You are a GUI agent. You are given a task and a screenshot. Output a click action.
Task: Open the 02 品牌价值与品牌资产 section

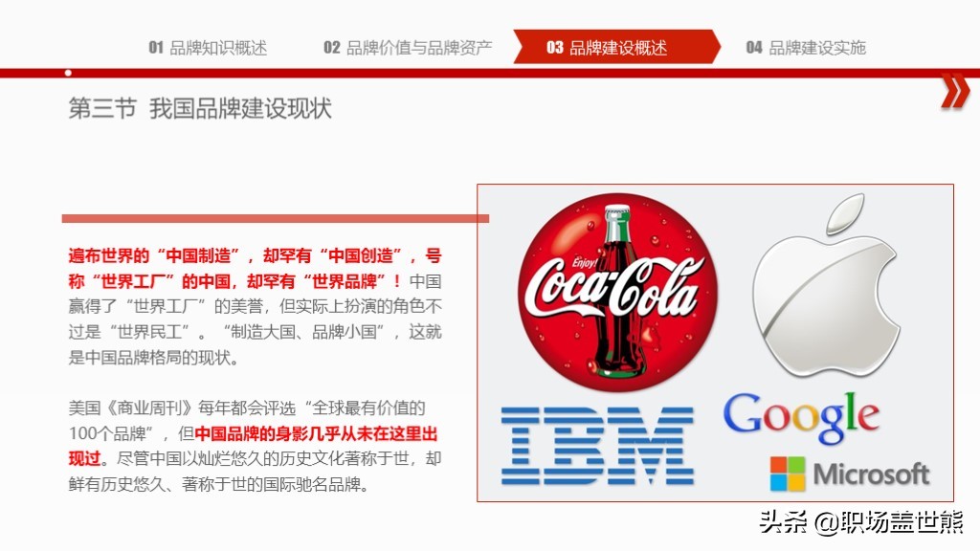click(409, 45)
